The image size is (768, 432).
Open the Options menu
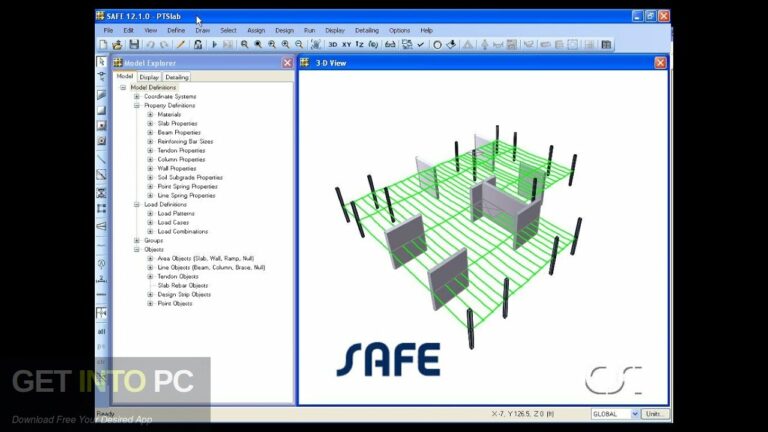point(399,30)
